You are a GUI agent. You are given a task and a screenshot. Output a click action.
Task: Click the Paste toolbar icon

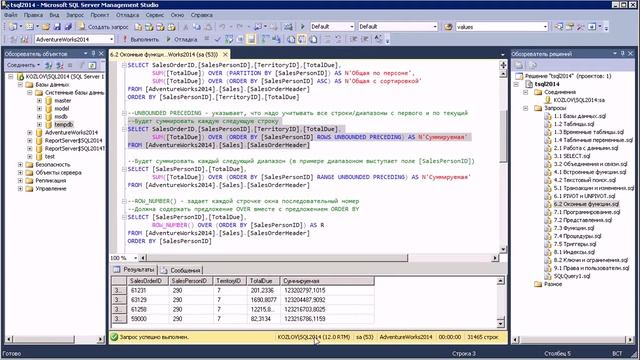tap(209, 27)
